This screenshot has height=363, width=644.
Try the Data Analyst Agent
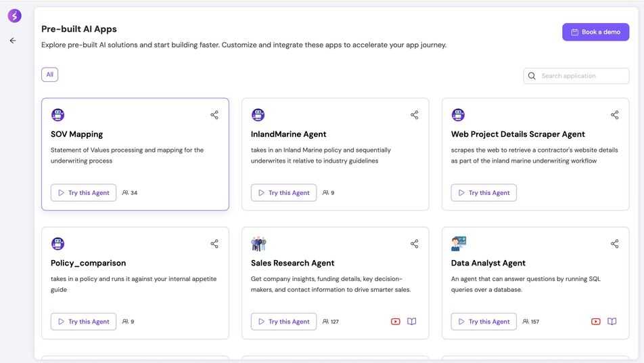[484, 322]
